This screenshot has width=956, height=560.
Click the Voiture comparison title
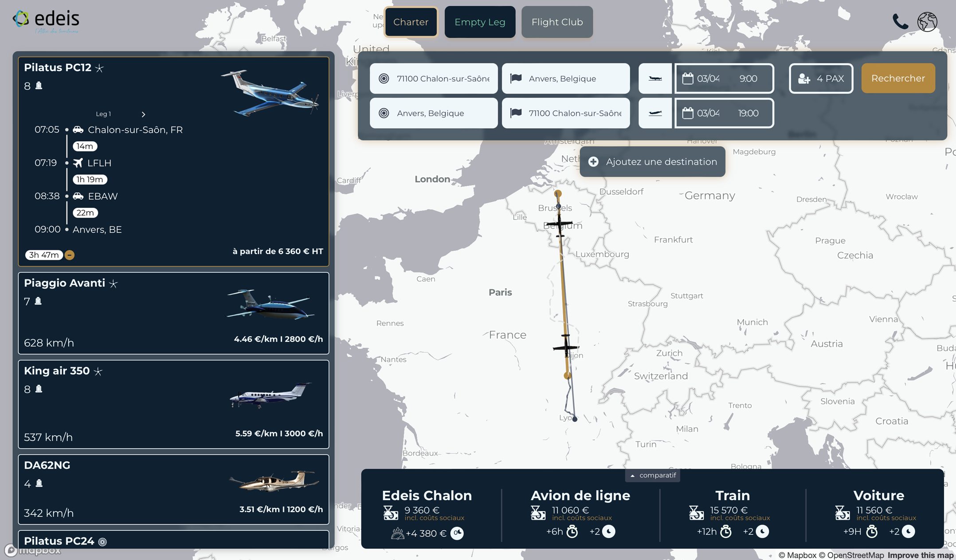coord(878,495)
